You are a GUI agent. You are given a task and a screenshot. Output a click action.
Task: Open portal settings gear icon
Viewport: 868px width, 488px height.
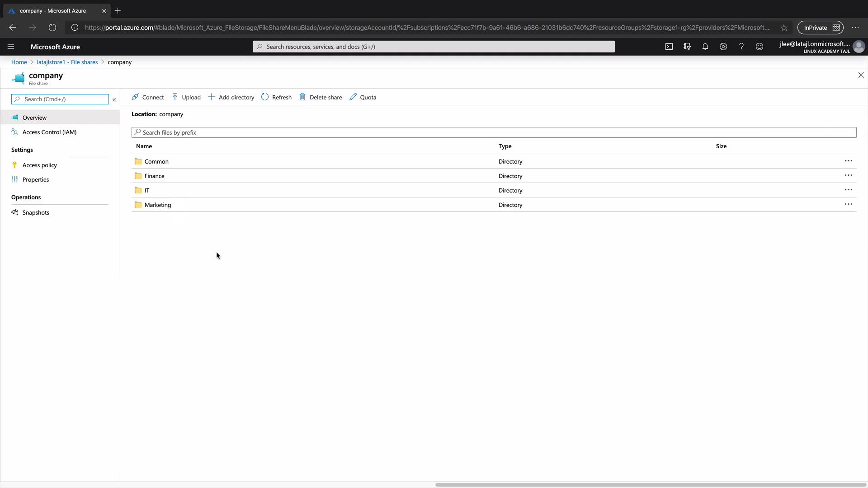point(723,47)
